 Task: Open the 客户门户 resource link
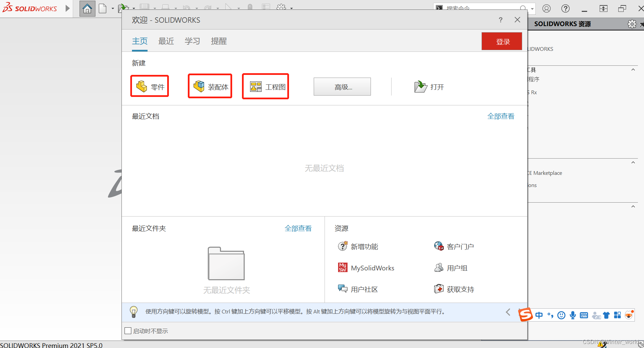(454, 246)
